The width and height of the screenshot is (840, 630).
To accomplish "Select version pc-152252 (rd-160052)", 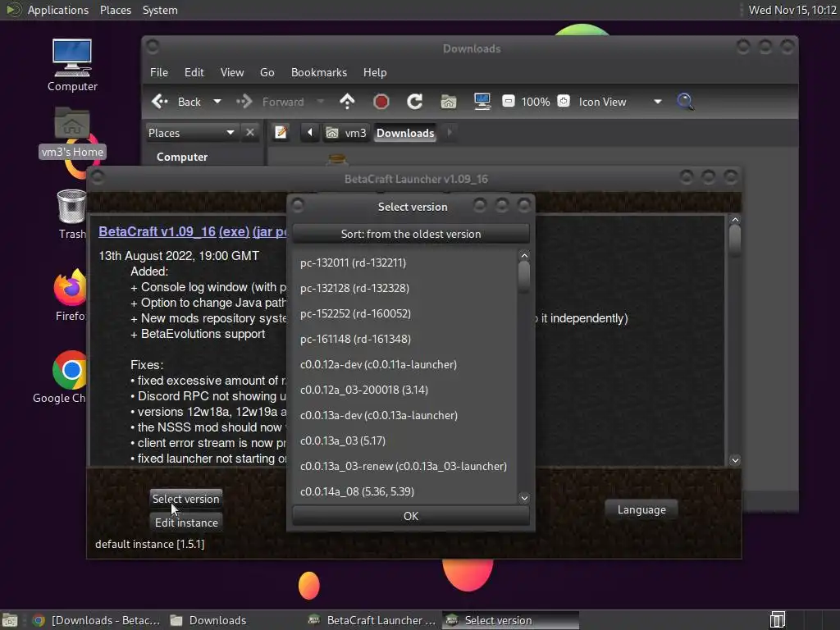I will click(404, 313).
